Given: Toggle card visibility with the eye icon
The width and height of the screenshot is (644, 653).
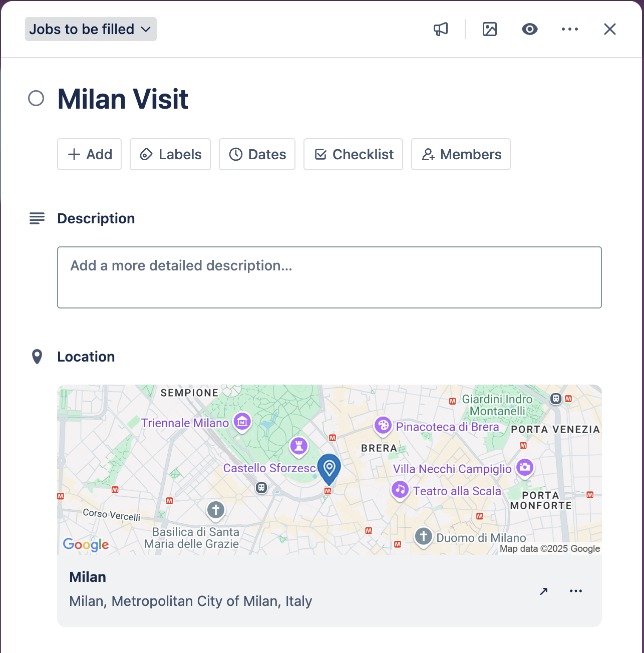Looking at the screenshot, I should (x=530, y=29).
